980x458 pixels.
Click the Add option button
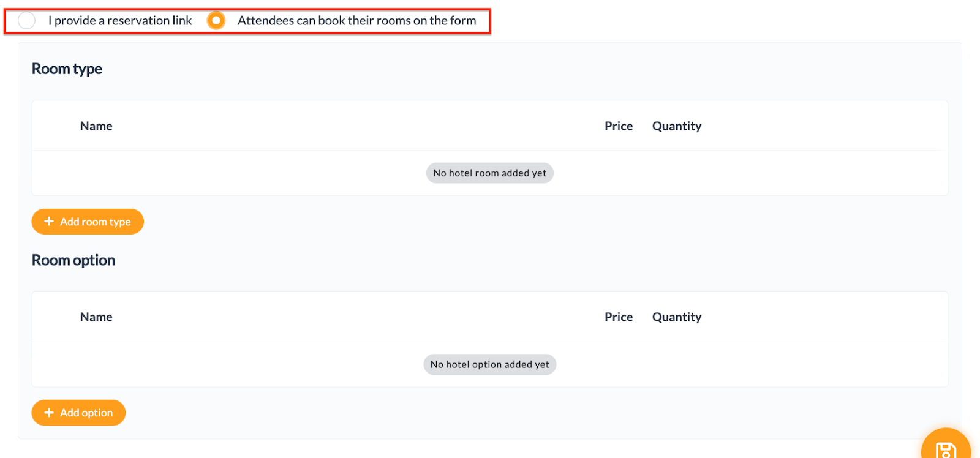click(x=78, y=413)
